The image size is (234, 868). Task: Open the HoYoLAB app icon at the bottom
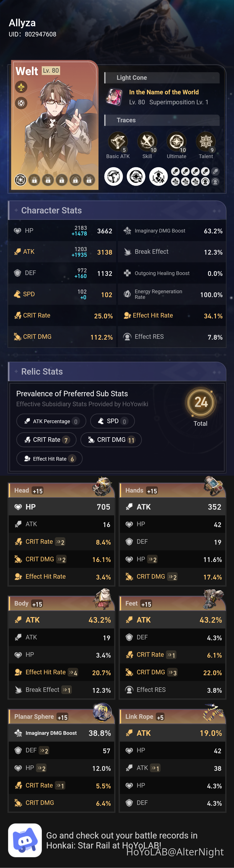click(x=25, y=840)
